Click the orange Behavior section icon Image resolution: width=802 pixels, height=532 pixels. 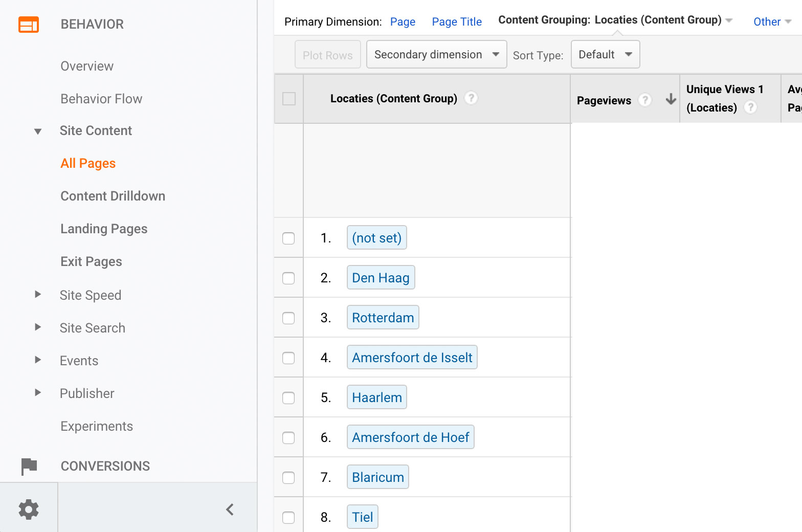click(x=29, y=25)
